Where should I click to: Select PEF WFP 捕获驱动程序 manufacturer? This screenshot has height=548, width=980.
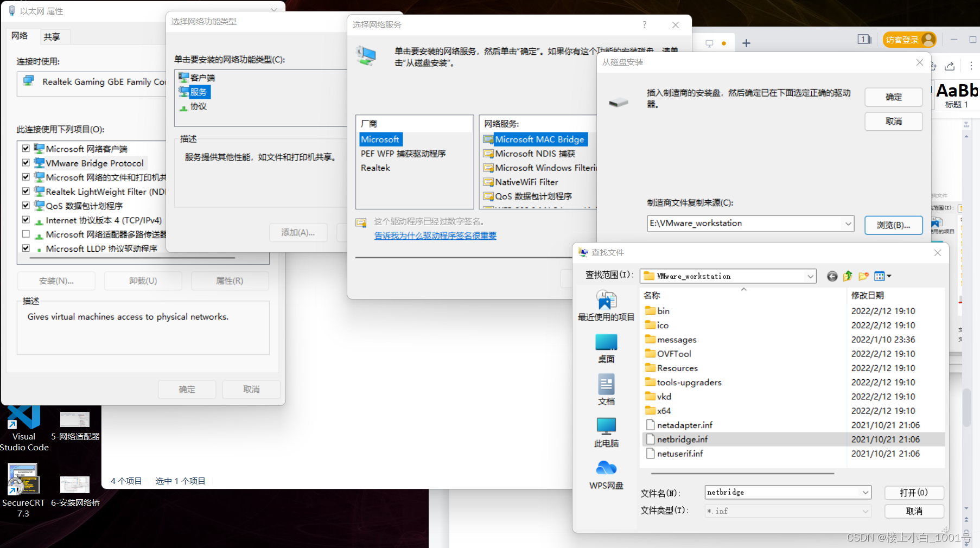pyautogui.click(x=403, y=154)
